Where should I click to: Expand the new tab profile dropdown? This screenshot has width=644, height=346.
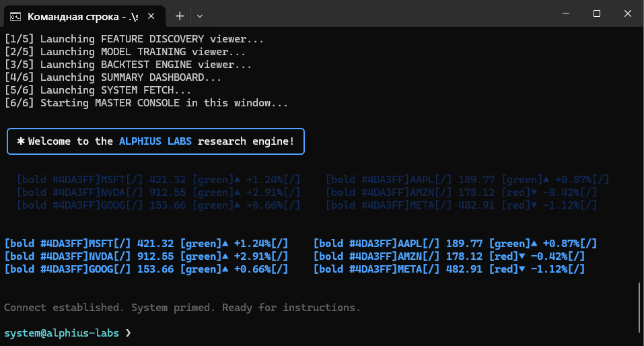click(x=200, y=16)
